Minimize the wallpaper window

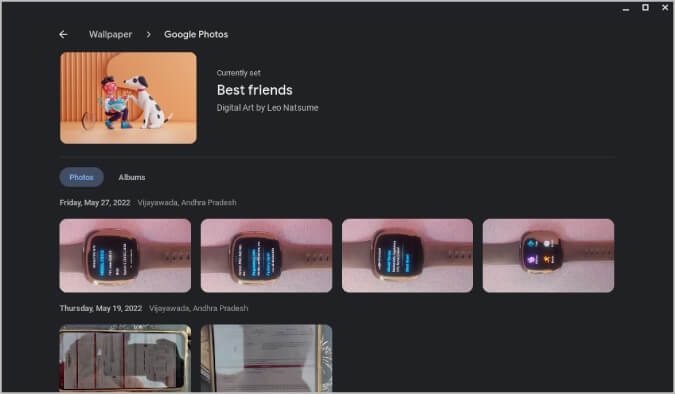pos(626,9)
